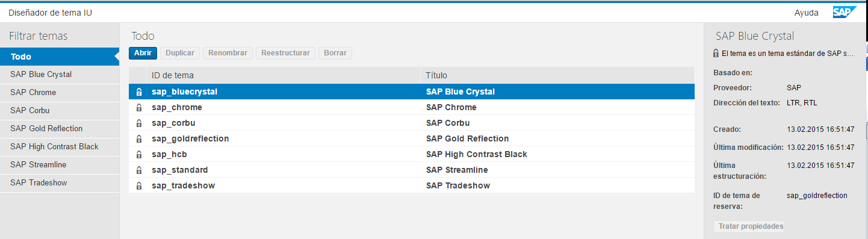Click lock icon beside sap_goldreflection
Image resolution: width=868 pixels, height=239 pixels.
[139, 139]
